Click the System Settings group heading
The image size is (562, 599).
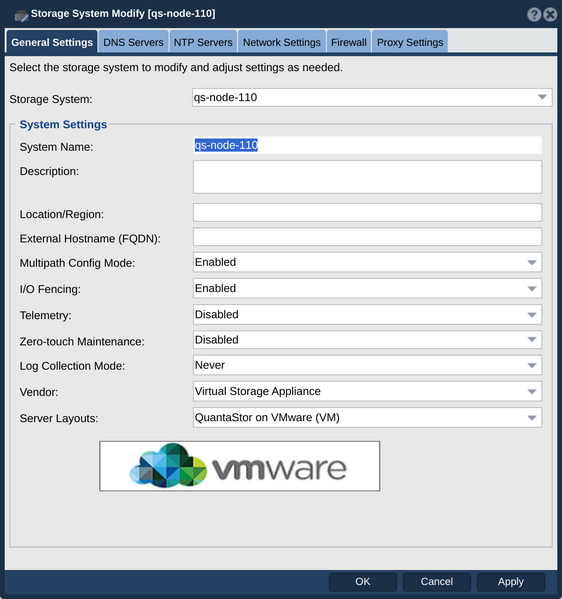(x=63, y=125)
